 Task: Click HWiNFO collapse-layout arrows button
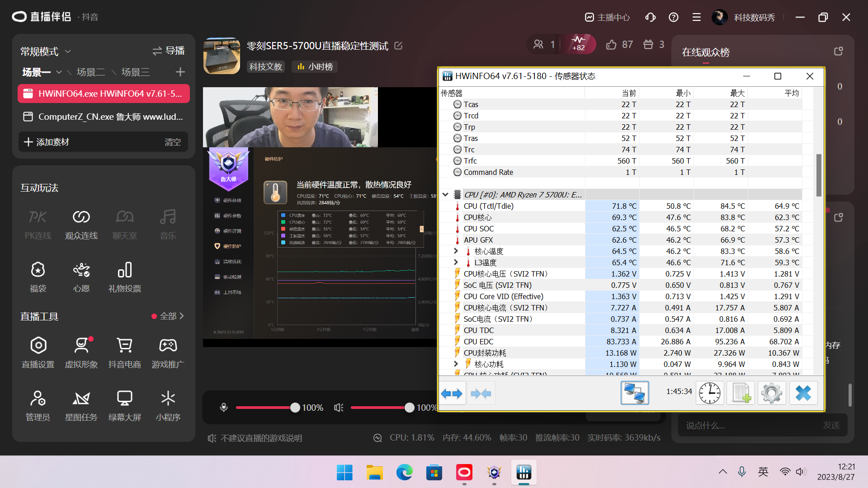coord(481,394)
